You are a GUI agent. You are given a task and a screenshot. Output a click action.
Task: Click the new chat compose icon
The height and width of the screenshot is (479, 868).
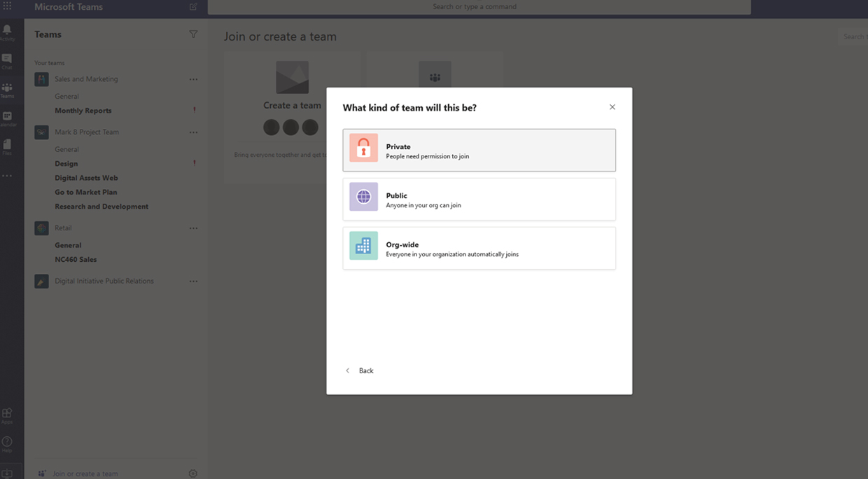pyautogui.click(x=193, y=7)
